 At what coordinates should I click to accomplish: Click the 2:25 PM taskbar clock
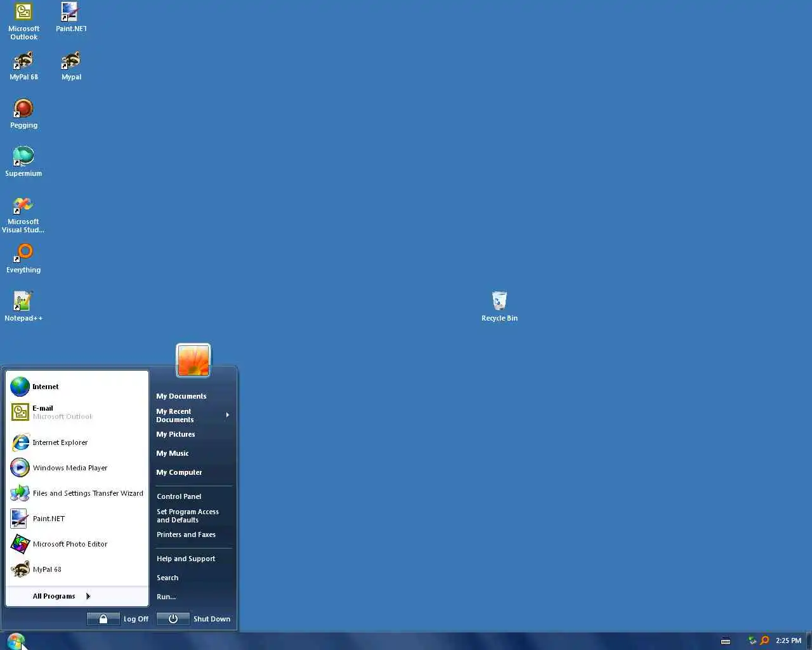click(788, 640)
